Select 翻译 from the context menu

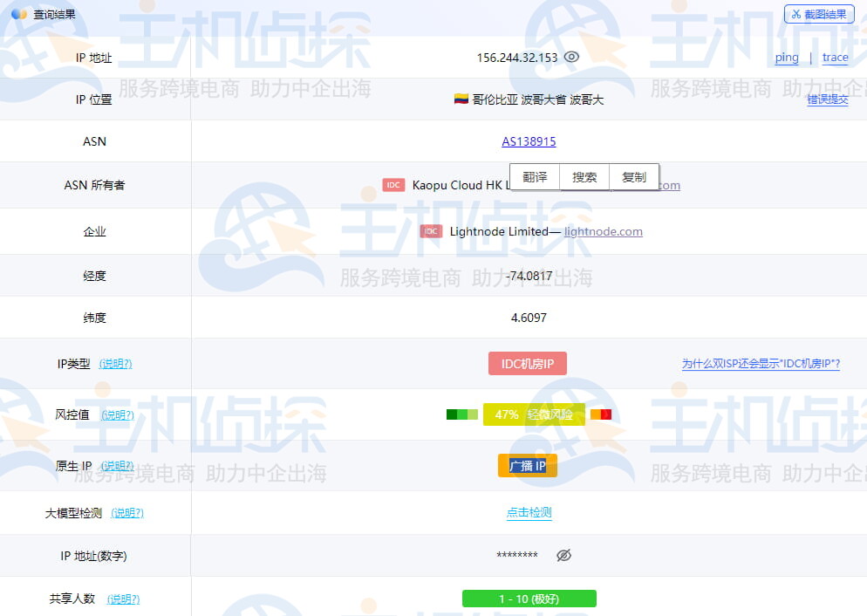pos(534,177)
